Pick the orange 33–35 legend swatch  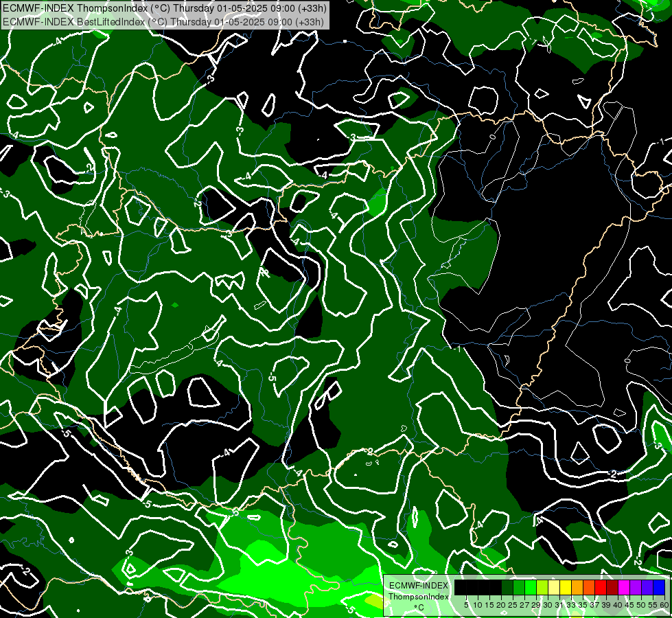(x=577, y=587)
